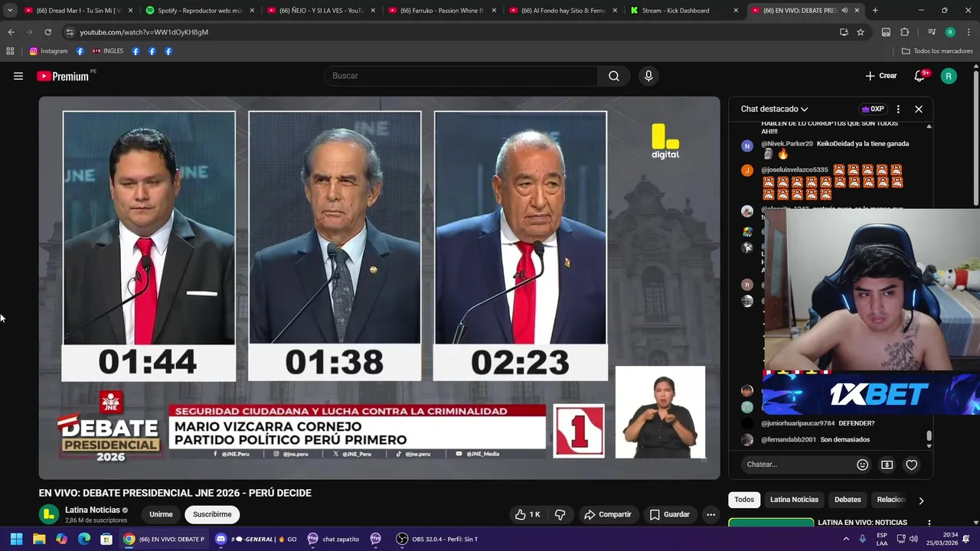
Task: Type in the Buscar search field
Action: [x=461, y=76]
